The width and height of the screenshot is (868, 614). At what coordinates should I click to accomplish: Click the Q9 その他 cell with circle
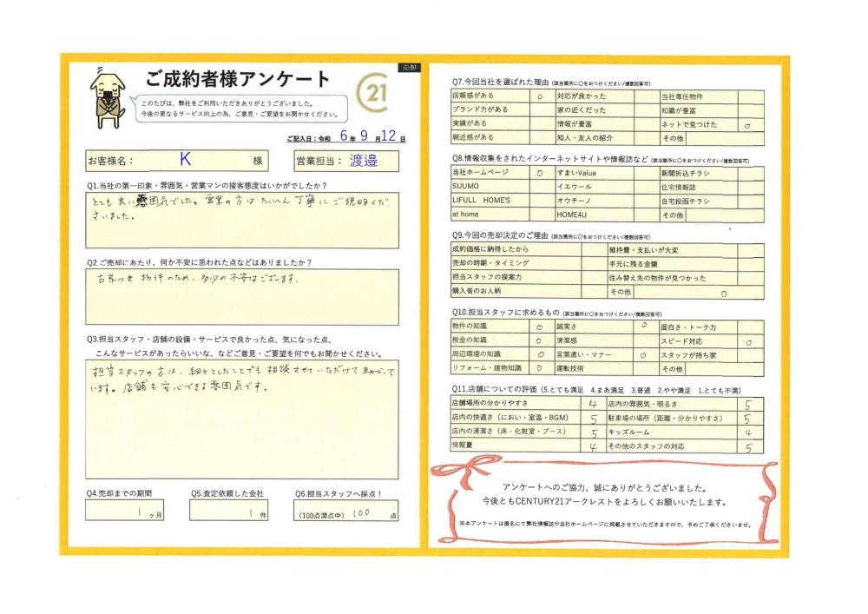click(699, 293)
